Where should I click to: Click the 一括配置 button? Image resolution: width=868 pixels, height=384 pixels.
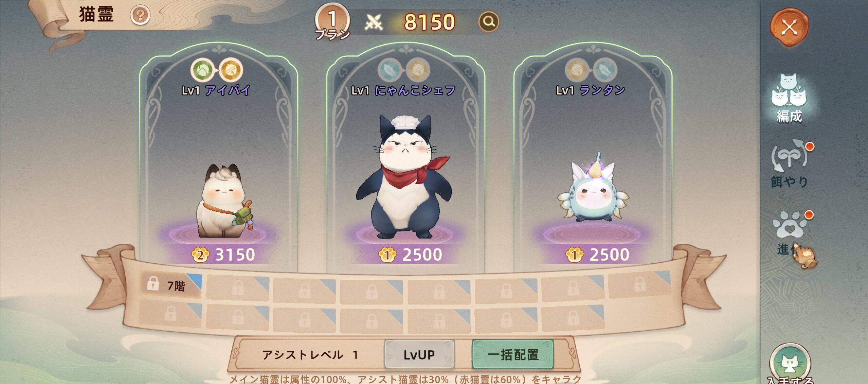pos(513,354)
